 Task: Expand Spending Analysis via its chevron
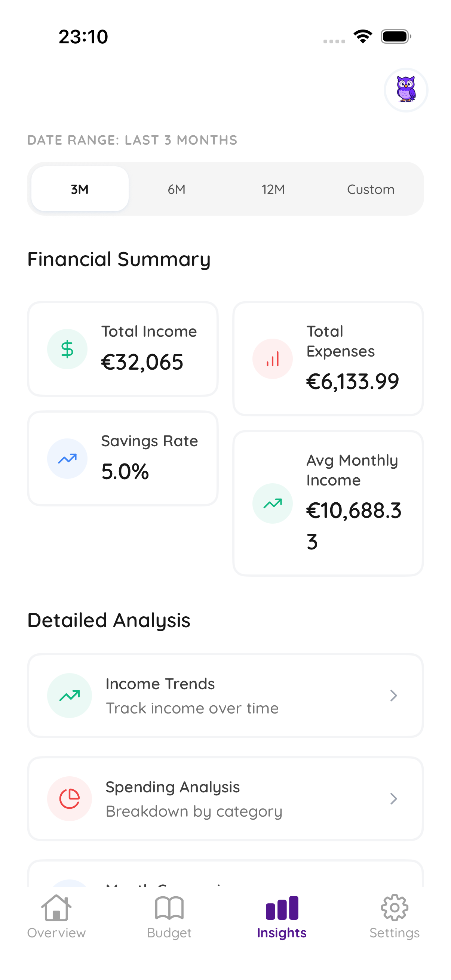coord(394,799)
